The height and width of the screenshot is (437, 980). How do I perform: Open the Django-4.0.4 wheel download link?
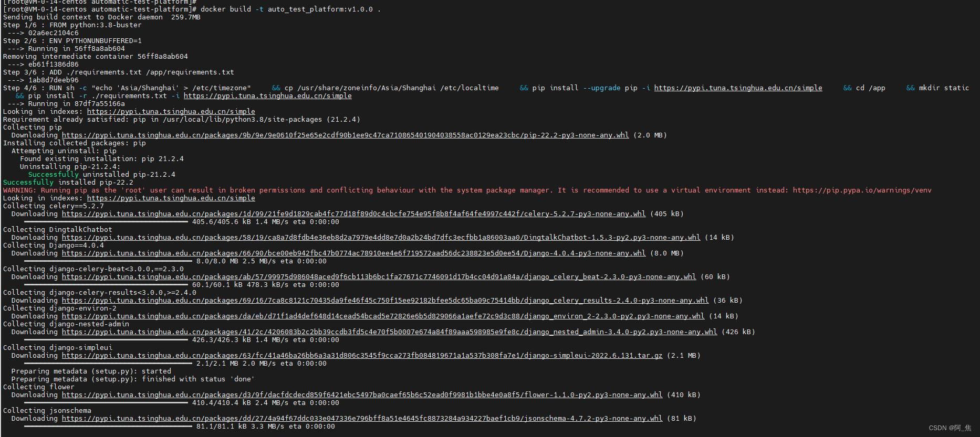353,253
